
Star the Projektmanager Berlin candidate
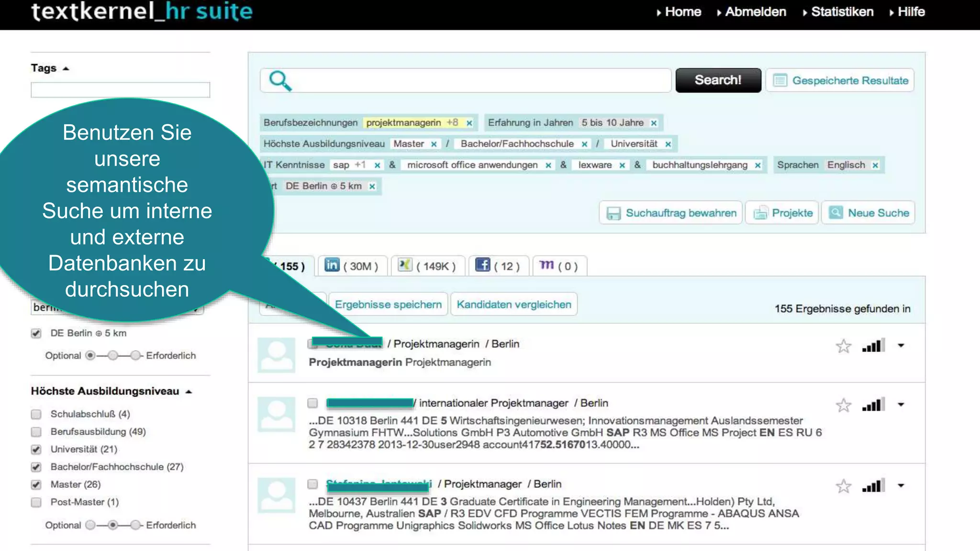tap(844, 486)
